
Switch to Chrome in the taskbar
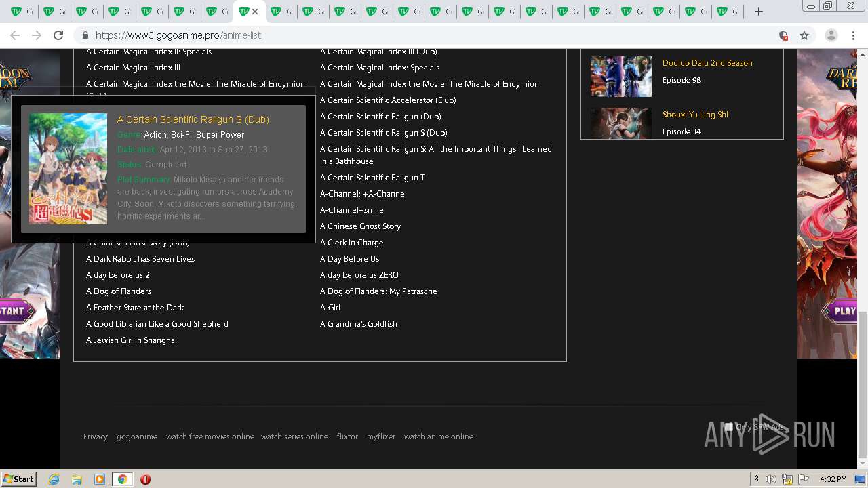(x=122, y=479)
